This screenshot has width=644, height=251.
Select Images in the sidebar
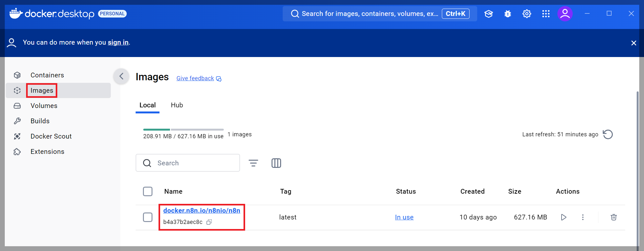point(58,90)
